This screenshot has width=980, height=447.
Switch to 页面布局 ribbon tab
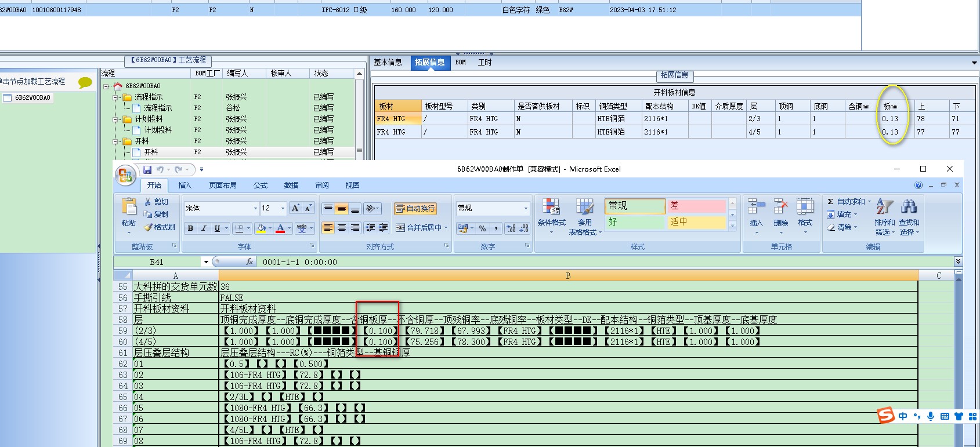tap(223, 186)
